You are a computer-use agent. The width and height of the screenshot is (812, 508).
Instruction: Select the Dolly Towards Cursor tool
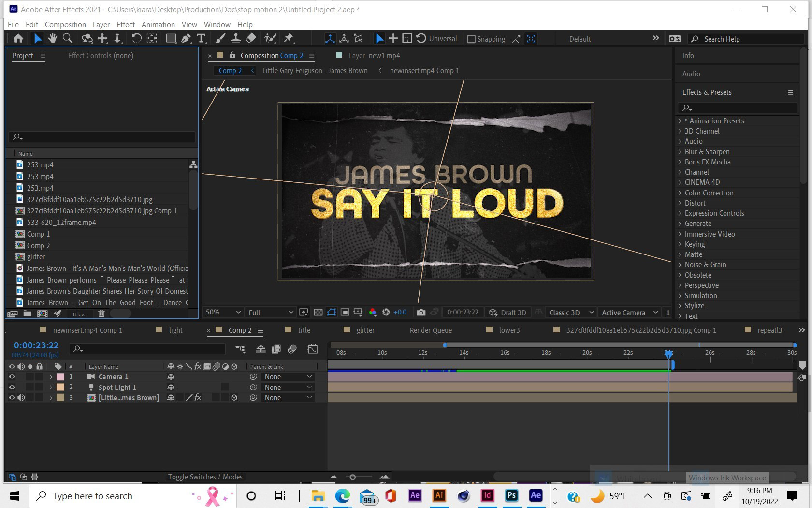point(117,39)
